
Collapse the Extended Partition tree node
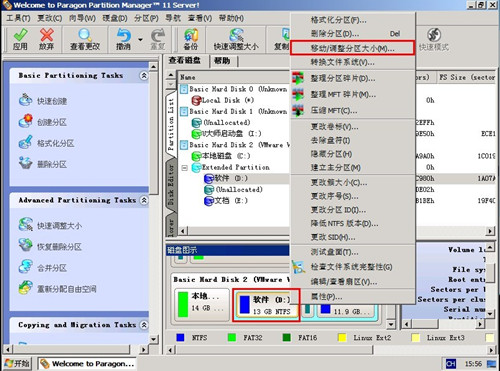(x=184, y=168)
